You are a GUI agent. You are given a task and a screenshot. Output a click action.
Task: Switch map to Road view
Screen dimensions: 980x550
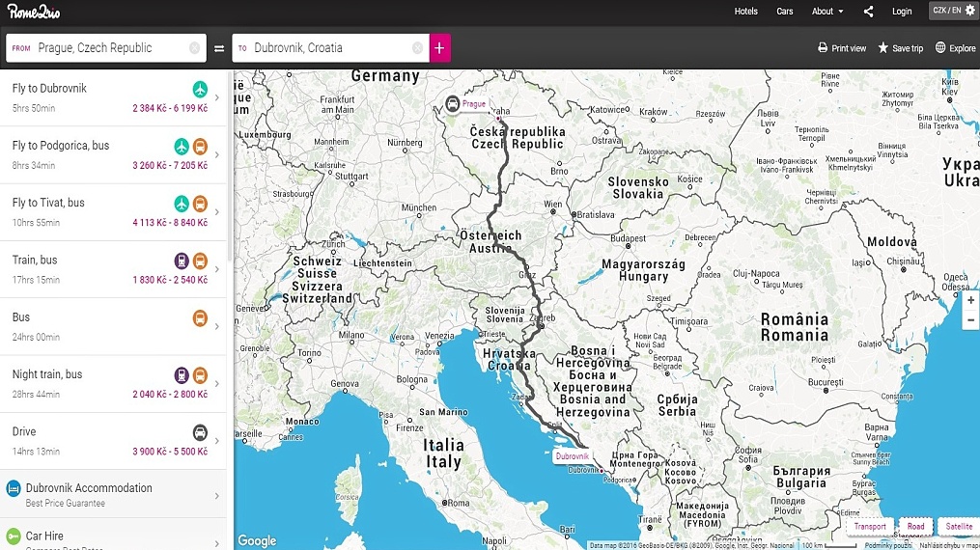(x=915, y=526)
